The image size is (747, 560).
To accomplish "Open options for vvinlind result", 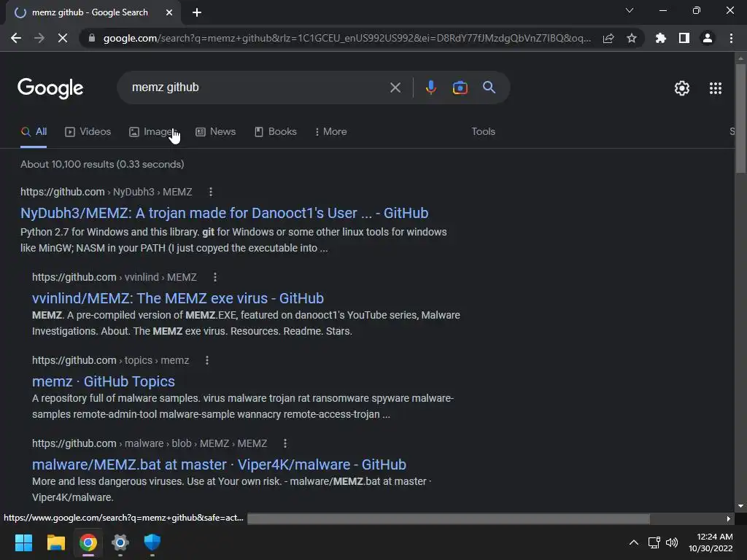I will tap(215, 277).
